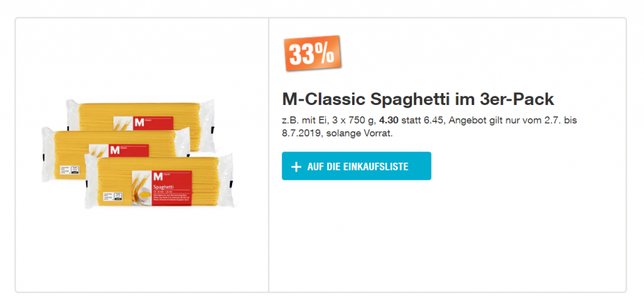Viewport: 644px width, 308px height.
Task: Click the red M logo on the middle spaghetti pack
Action: (x=115, y=150)
